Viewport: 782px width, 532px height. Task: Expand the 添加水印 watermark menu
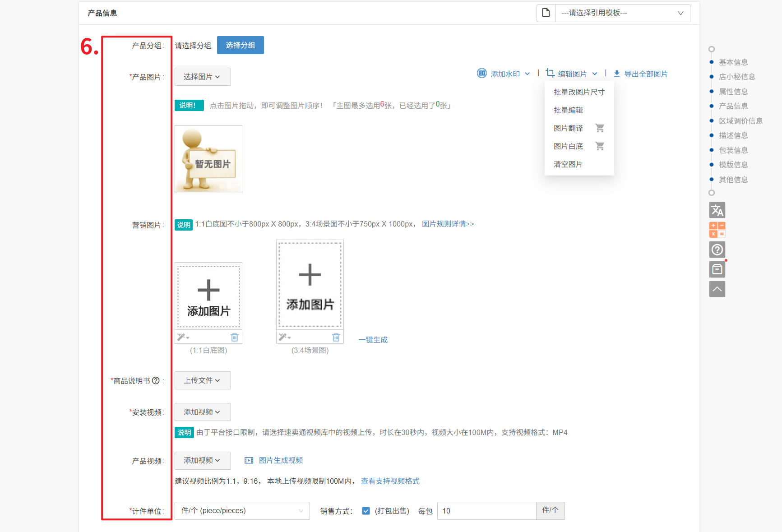coord(504,74)
